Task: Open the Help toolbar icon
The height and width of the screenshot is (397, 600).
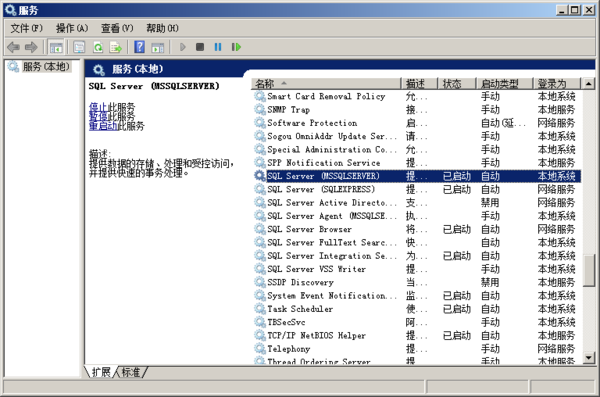Action: click(x=140, y=47)
